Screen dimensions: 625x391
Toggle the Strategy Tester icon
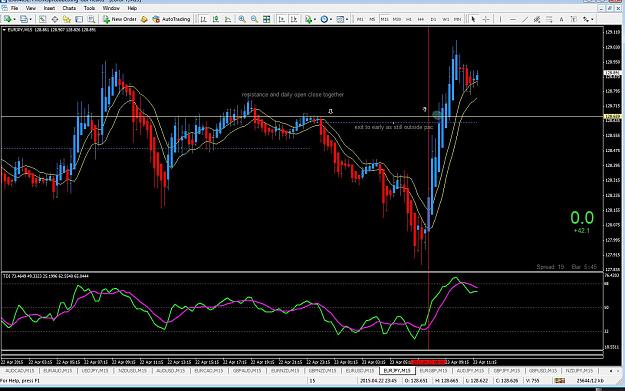click(x=91, y=19)
